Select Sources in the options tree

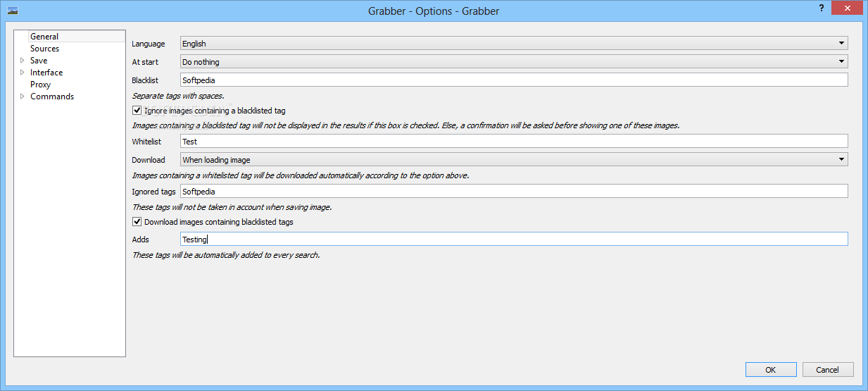[44, 49]
